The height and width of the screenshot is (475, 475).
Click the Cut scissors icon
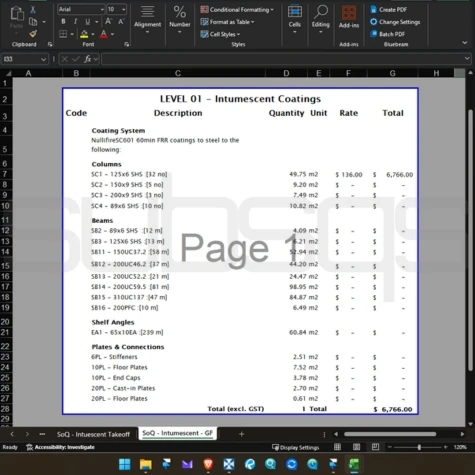click(x=33, y=10)
